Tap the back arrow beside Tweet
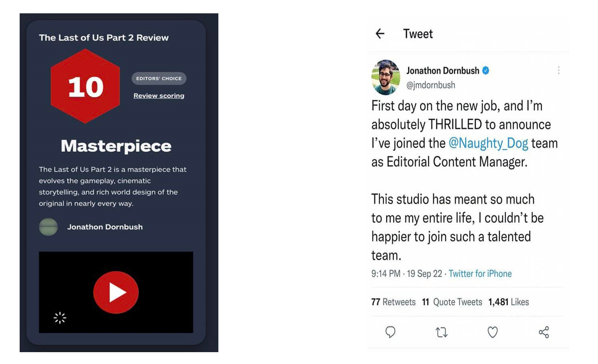 tap(380, 34)
